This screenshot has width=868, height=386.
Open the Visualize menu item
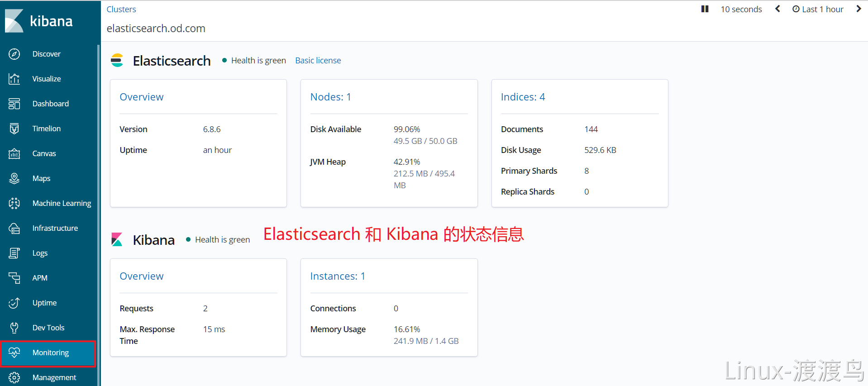pos(47,79)
